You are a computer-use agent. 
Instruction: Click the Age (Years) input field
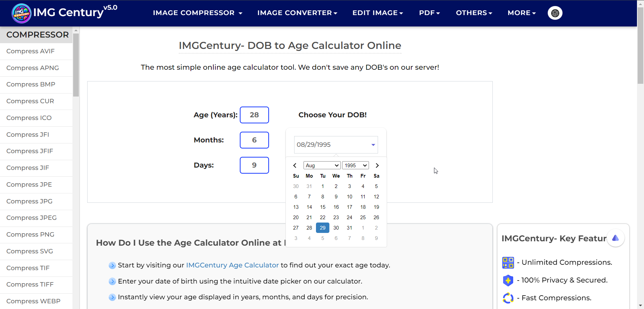coord(254,115)
